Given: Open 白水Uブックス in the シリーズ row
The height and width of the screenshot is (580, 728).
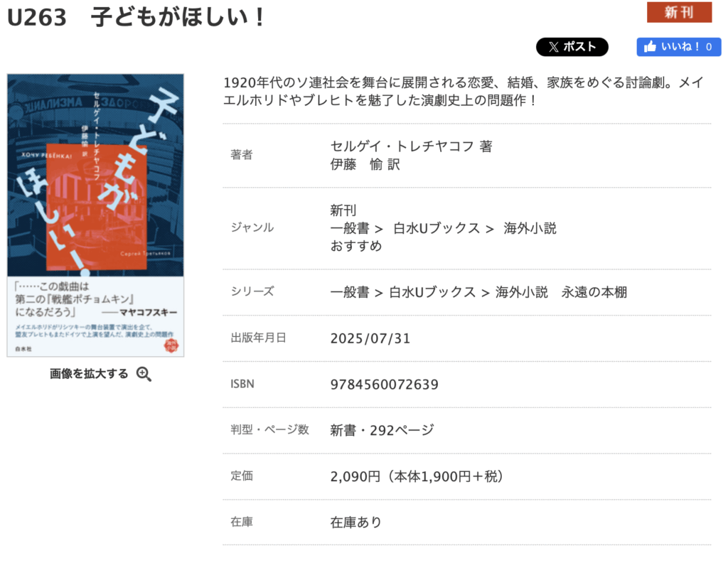Looking at the screenshot, I should (x=432, y=292).
